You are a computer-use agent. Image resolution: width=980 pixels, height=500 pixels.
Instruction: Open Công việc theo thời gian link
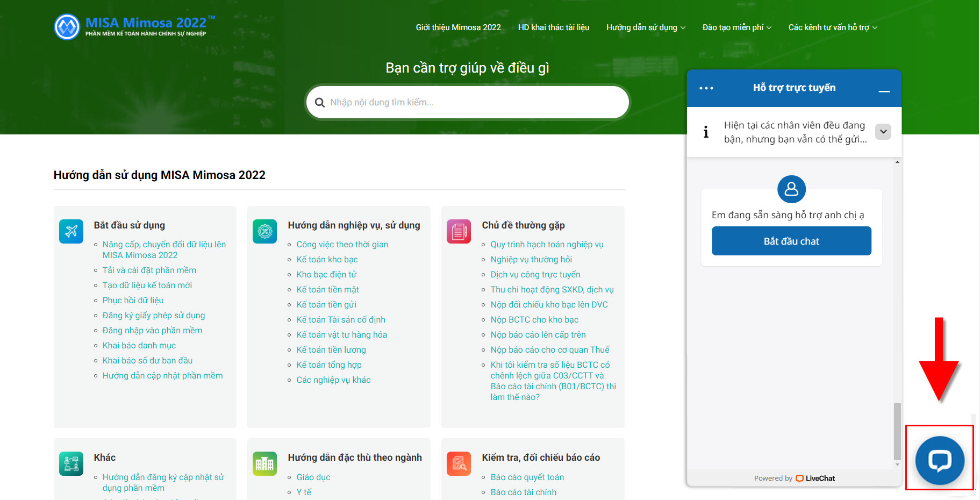[x=342, y=244]
